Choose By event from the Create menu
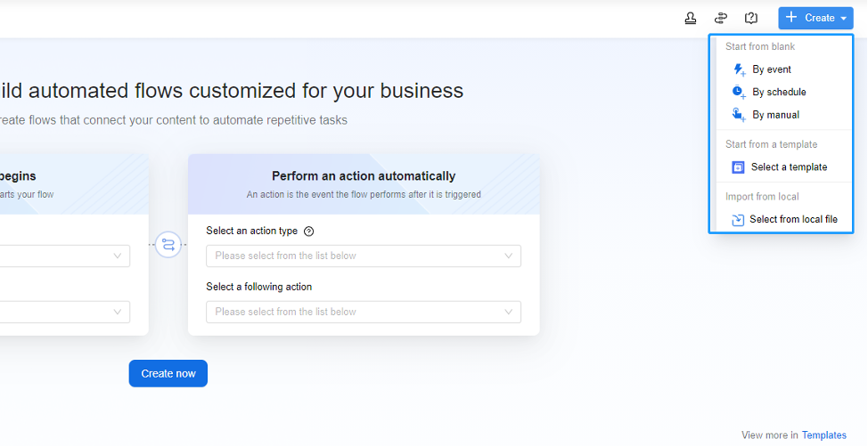 tap(772, 69)
